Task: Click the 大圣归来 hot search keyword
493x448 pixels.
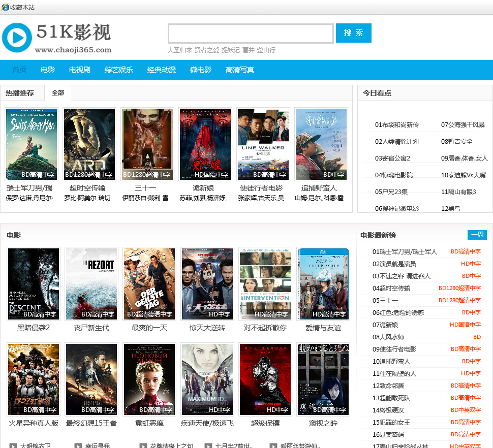Action: pos(179,50)
